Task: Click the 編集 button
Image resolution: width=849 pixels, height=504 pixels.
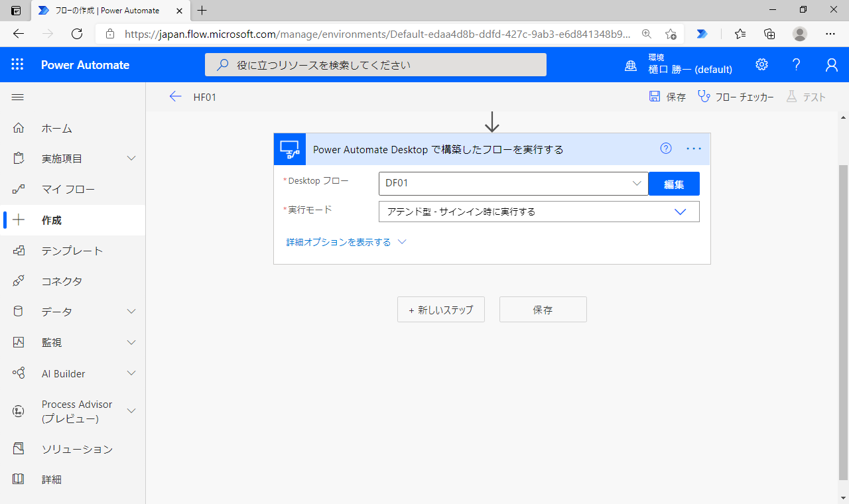Action: [x=674, y=184]
